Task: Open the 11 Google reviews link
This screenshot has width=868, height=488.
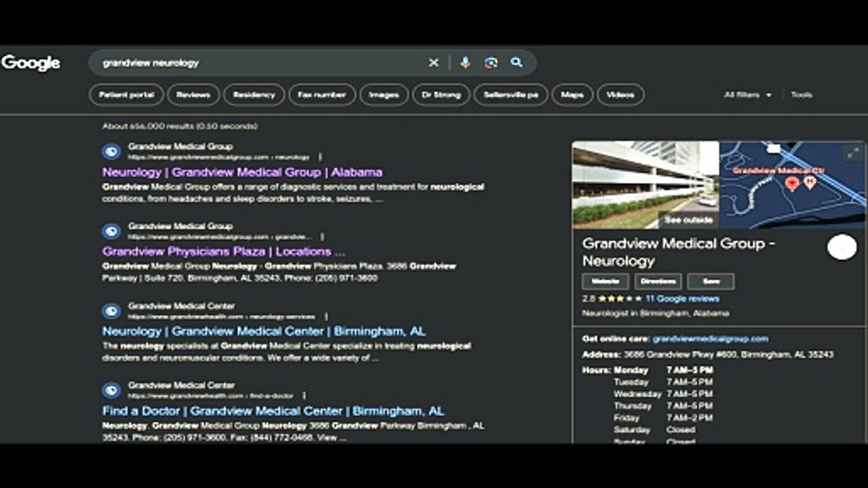Action: 682,299
